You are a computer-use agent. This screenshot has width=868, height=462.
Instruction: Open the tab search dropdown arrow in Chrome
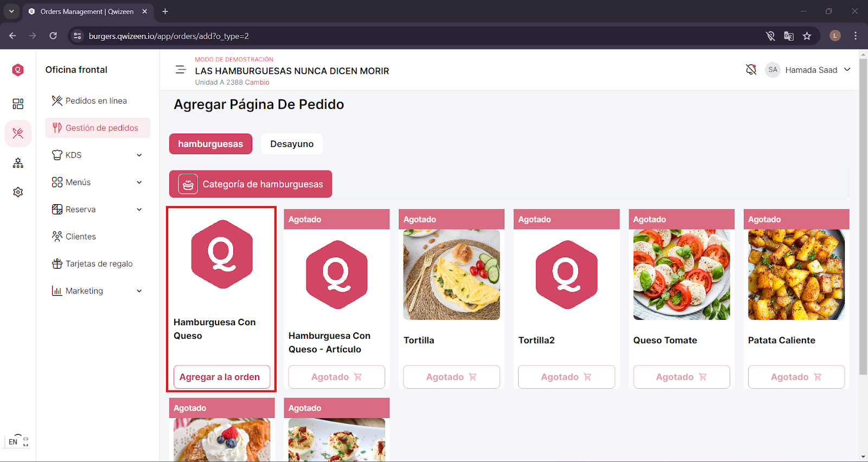pos(11,11)
